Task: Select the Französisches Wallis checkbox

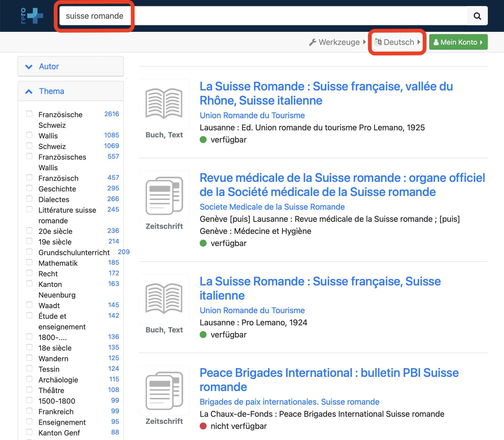Action: click(x=29, y=156)
